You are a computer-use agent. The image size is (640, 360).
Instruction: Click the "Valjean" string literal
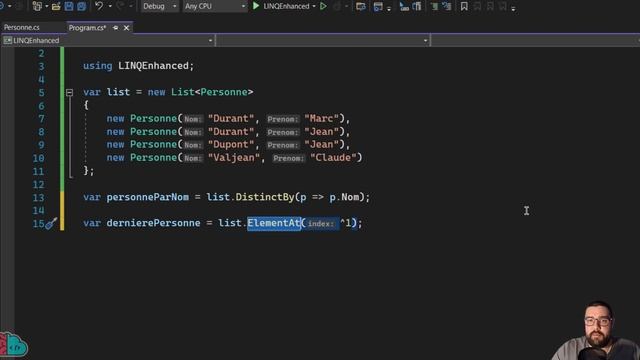tap(234, 158)
